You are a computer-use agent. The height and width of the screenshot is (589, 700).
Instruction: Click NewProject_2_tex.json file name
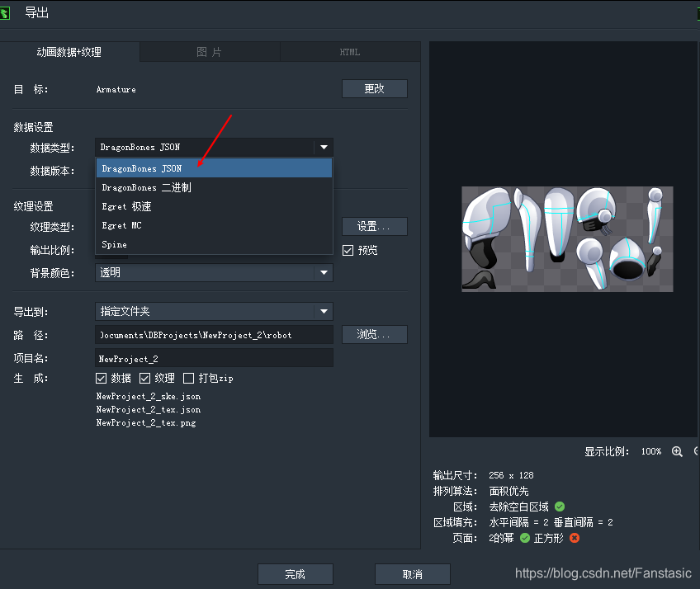click(149, 410)
